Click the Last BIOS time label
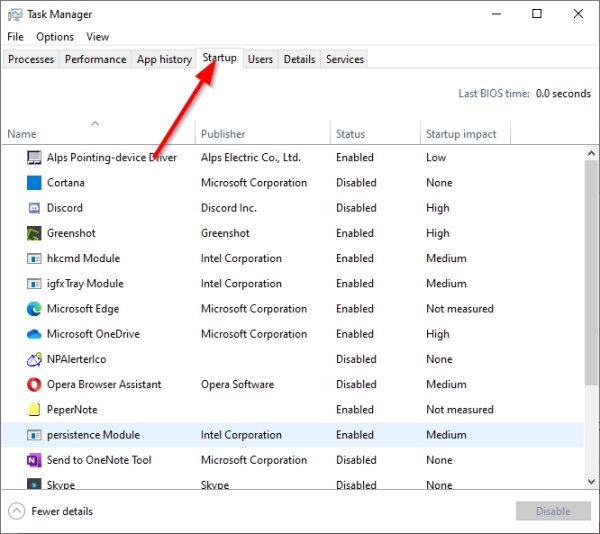 pos(494,93)
